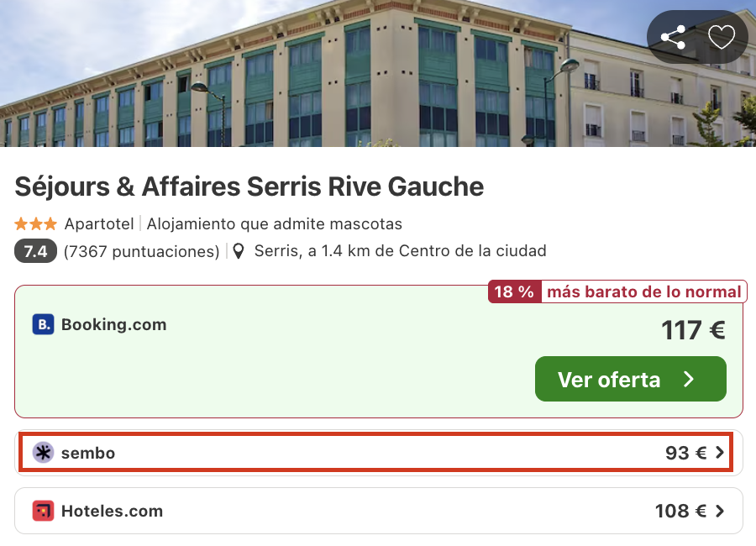Click the Hoteles.com logo icon

[x=43, y=511]
